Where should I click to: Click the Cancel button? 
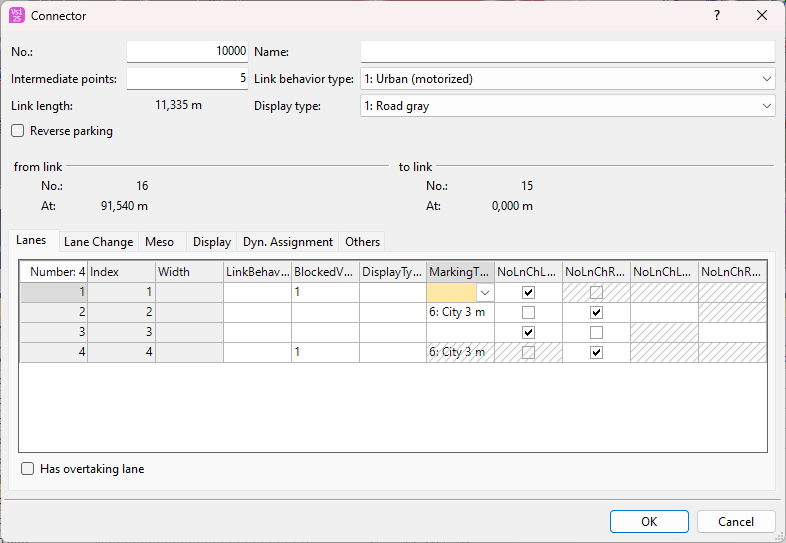click(735, 521)
